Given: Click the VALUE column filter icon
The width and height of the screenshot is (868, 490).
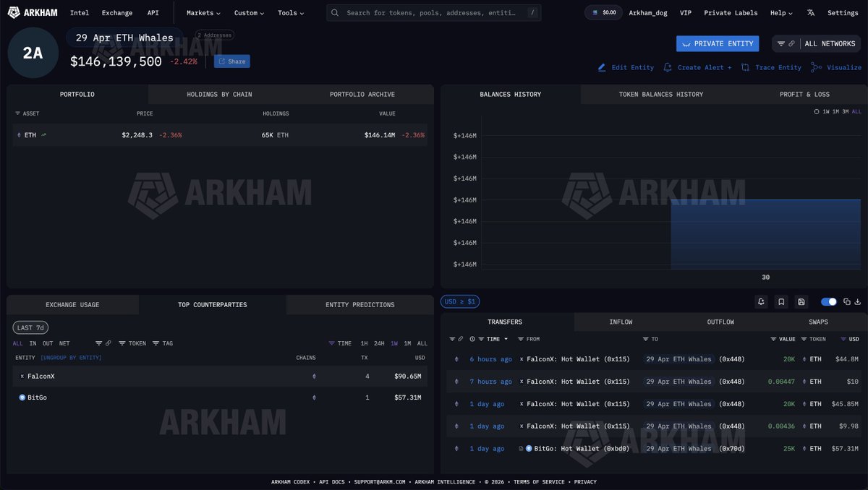Looking at the screenshot, I should coord(773,339).
